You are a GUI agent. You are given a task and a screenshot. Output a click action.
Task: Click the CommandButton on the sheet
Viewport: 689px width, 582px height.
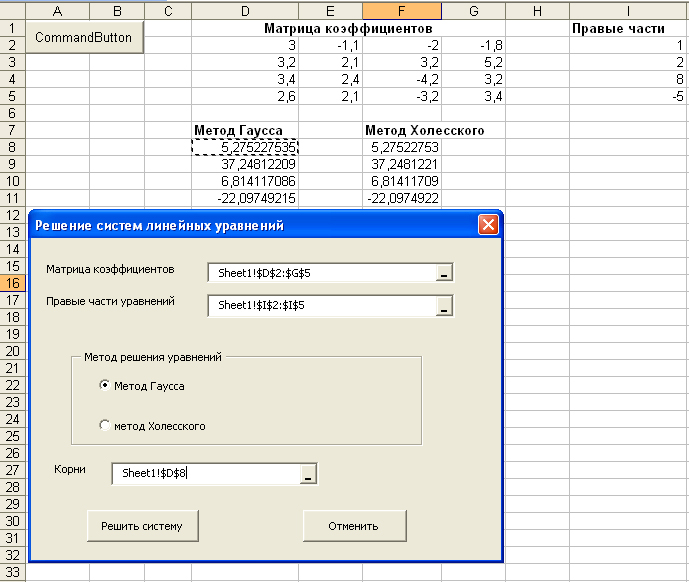point(84,37)
